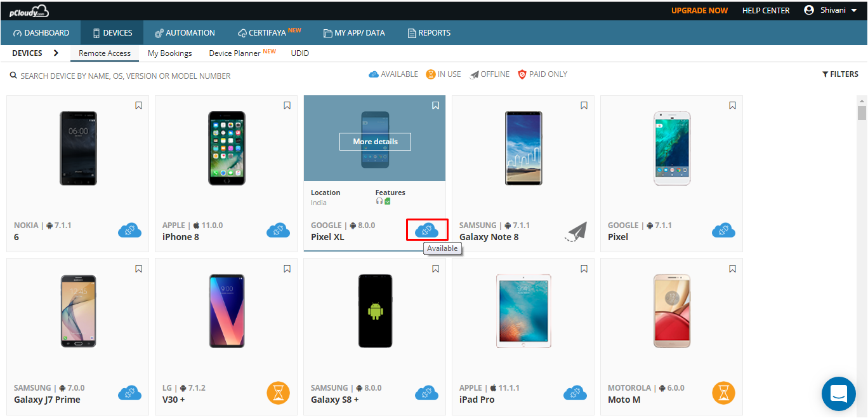Click the in-use hourglass icon on Moto M
The image size is (868, 418).
pyautogui.click(x=723, y=393)
